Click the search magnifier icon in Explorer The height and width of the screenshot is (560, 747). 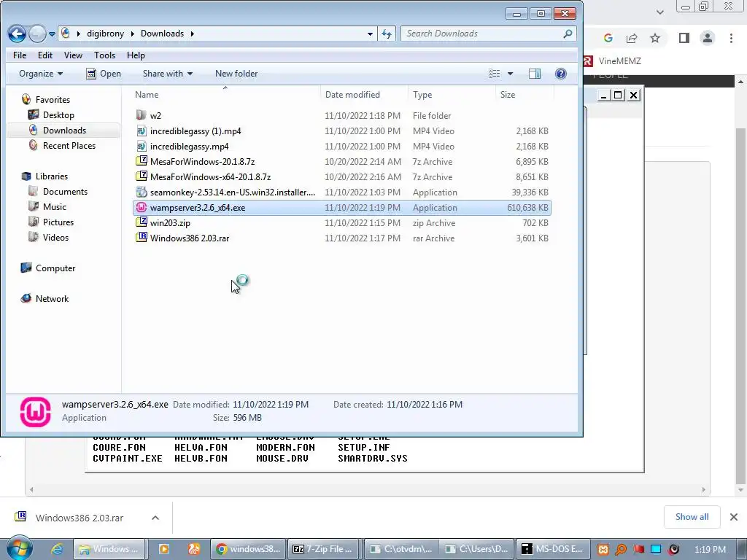(x=567, y=34)
